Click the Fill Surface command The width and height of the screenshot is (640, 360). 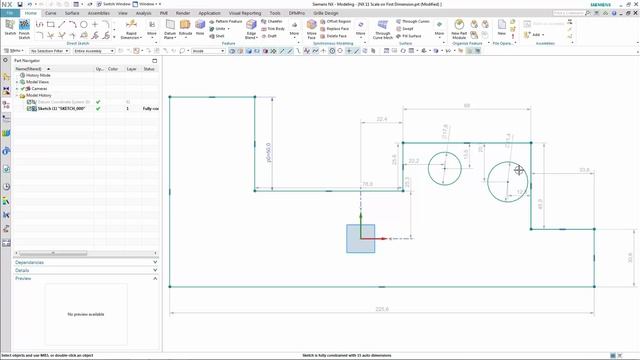(x=409, y=36)
